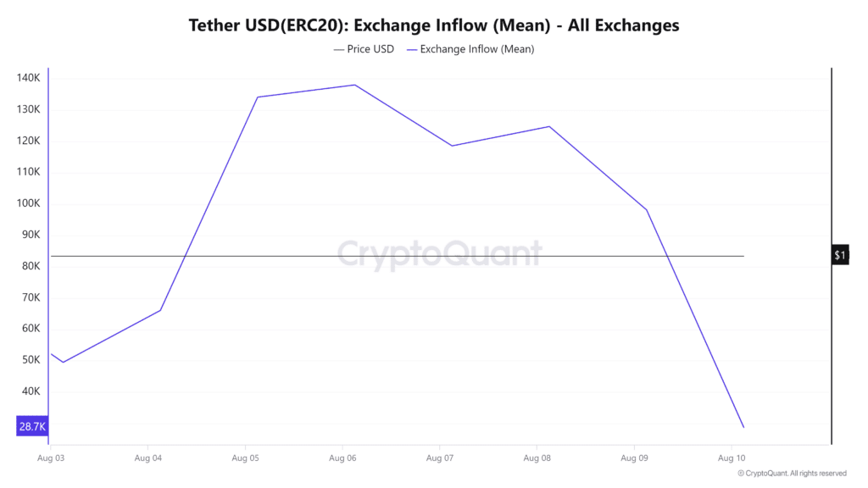Select the Aug 10 date tick
The image size is (868, 488).
point(732,458)
